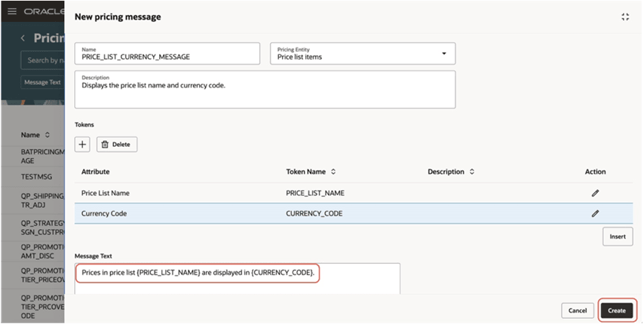Image resolution: width=644 pixels, height=324 pixels.
Task: Sort tokens by Token Name column
Action: pyautogui.click(x=333, y=172)
